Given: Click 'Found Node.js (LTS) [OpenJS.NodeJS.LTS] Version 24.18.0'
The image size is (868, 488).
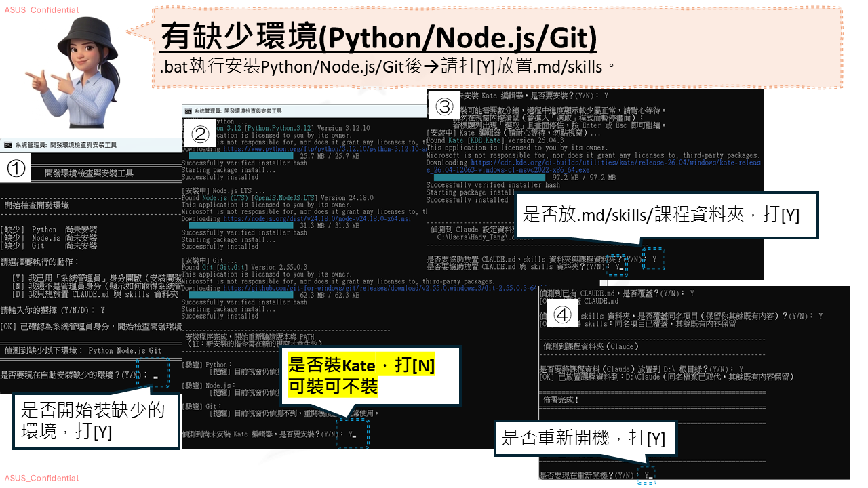Looking at the screenshot, I should [x=278, y=198].
